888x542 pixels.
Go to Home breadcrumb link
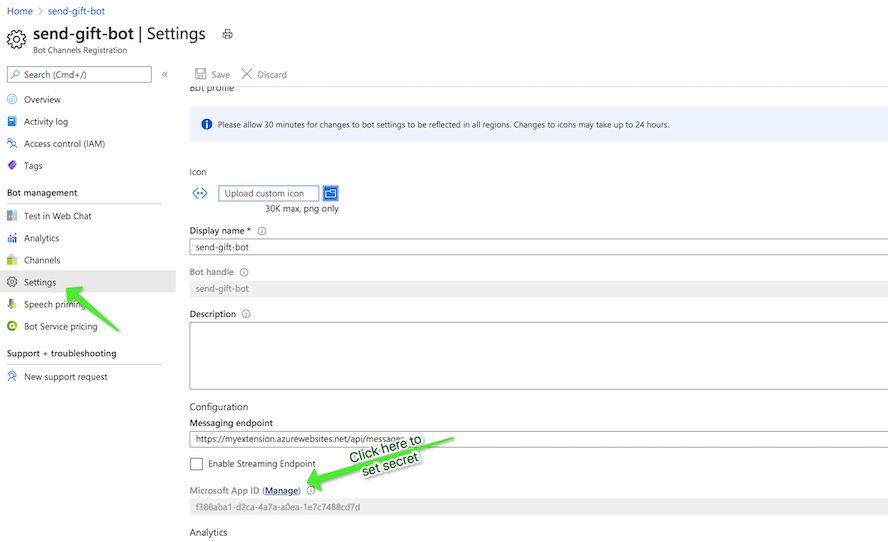[x=20, y=11]
